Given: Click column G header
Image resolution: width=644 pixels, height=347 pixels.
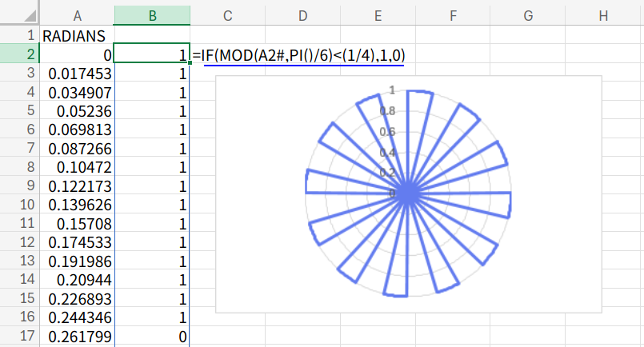Looking at the screenshot, I should (x=528, y=15).
